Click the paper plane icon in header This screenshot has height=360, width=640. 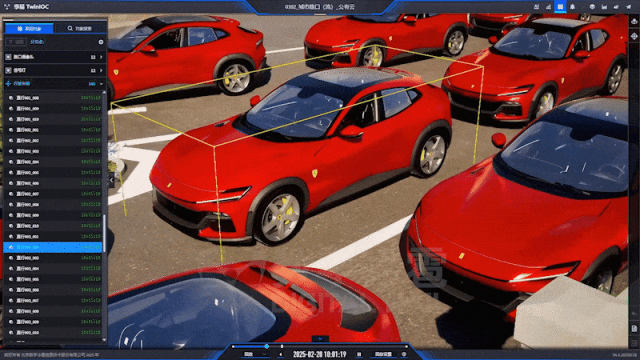[x=628, y=7]
